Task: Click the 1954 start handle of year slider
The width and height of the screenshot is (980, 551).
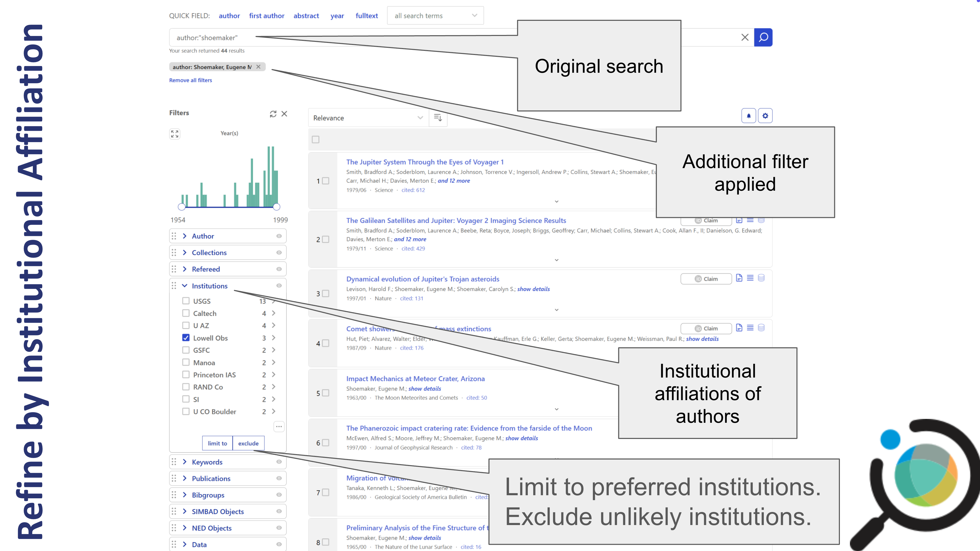Action: 182,207
